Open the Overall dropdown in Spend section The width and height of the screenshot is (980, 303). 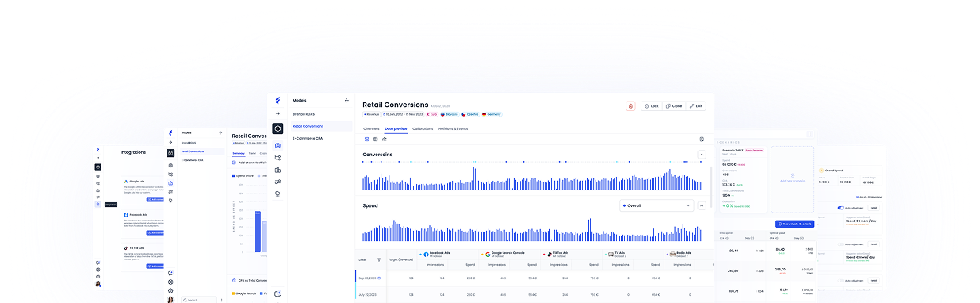click(657, 205)
